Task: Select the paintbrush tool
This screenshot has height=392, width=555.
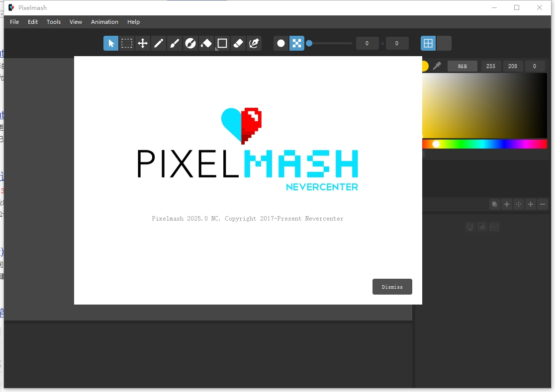Action: 175,44
